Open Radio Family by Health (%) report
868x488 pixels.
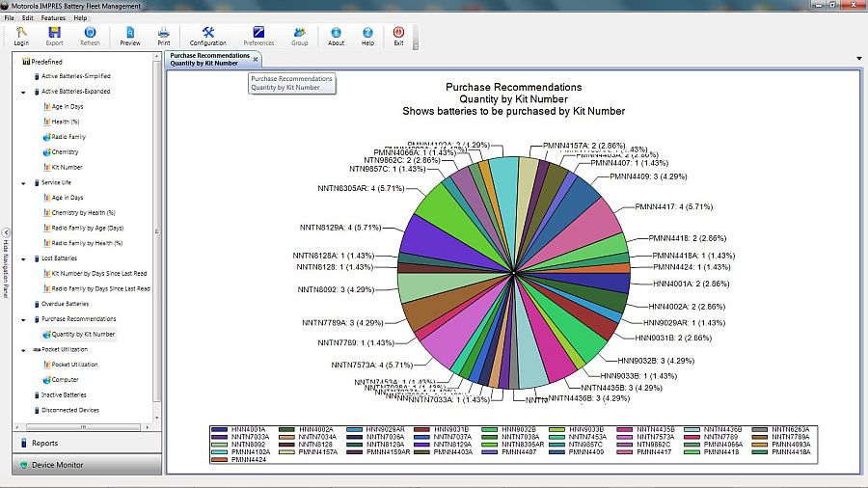click(83, 243)
